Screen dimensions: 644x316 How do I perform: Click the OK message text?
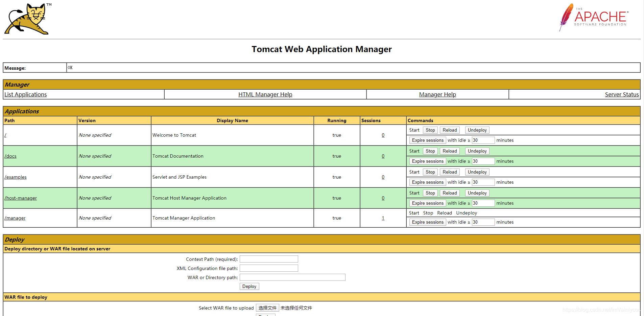tap(70, 68)
